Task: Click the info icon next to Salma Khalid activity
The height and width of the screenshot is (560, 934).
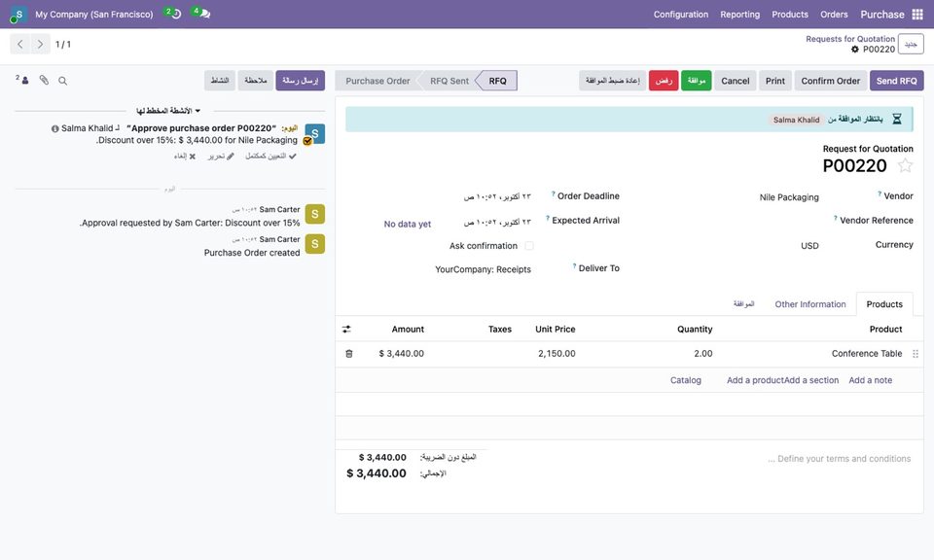Action: tap(54, 128)
